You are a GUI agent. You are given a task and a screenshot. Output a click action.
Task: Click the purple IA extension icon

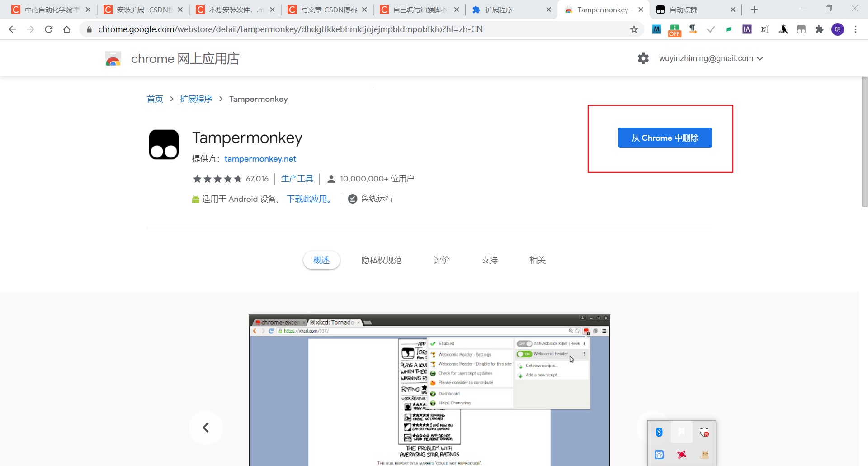[747, 29]
